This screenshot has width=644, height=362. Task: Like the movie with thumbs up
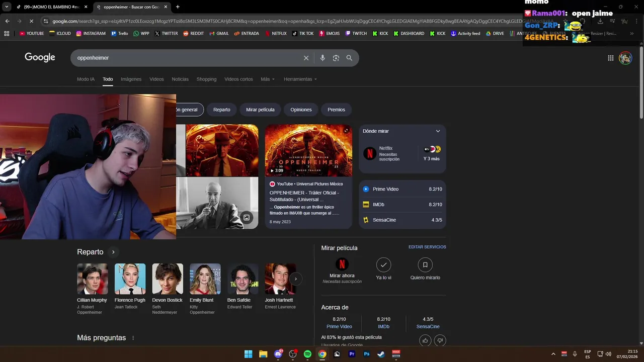pos(425,340)
